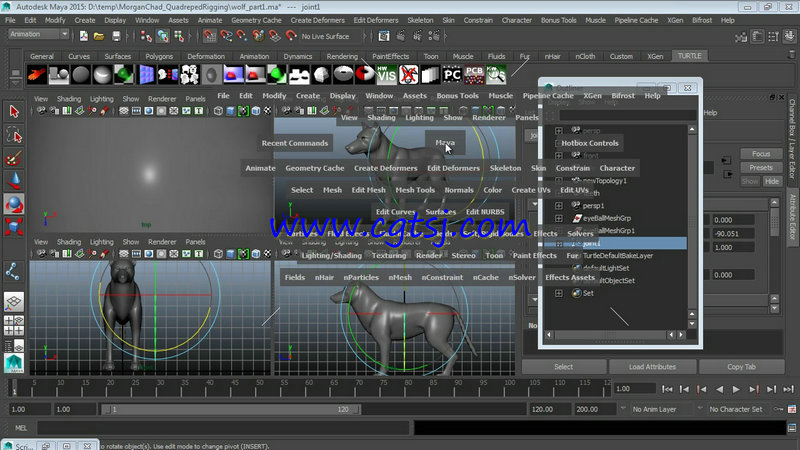Create a new scene from status line

(x=84, y=36)
